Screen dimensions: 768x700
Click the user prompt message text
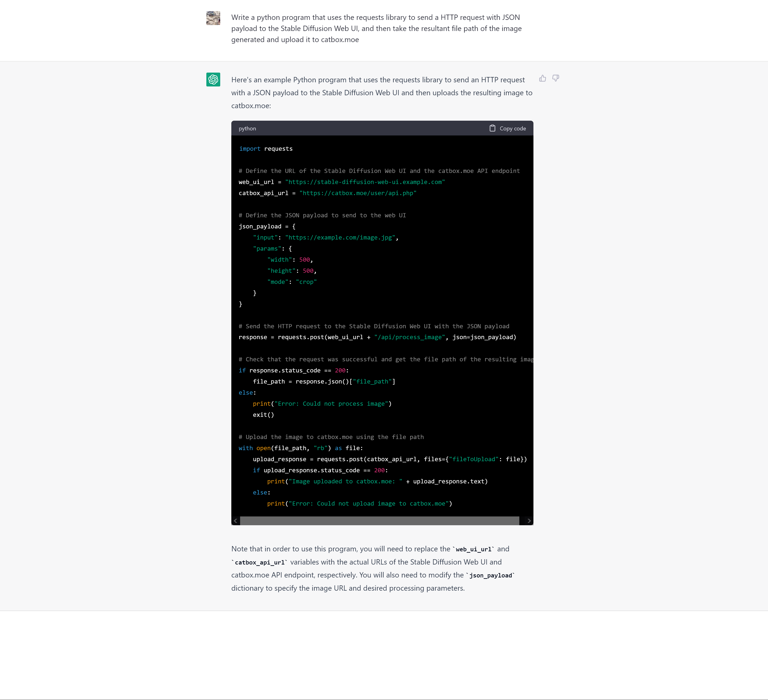coord(376,28)
